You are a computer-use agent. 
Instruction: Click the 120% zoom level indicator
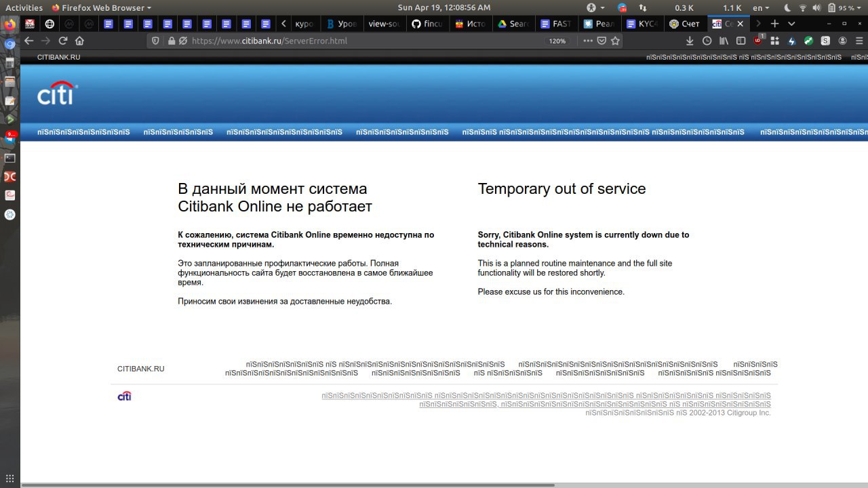coord(557,41)
